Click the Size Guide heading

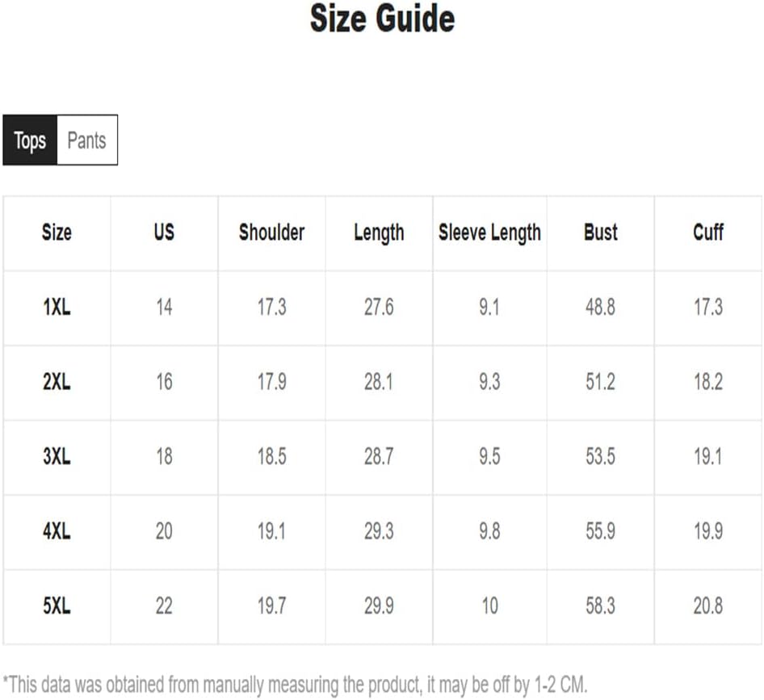(x=383, y=19)
